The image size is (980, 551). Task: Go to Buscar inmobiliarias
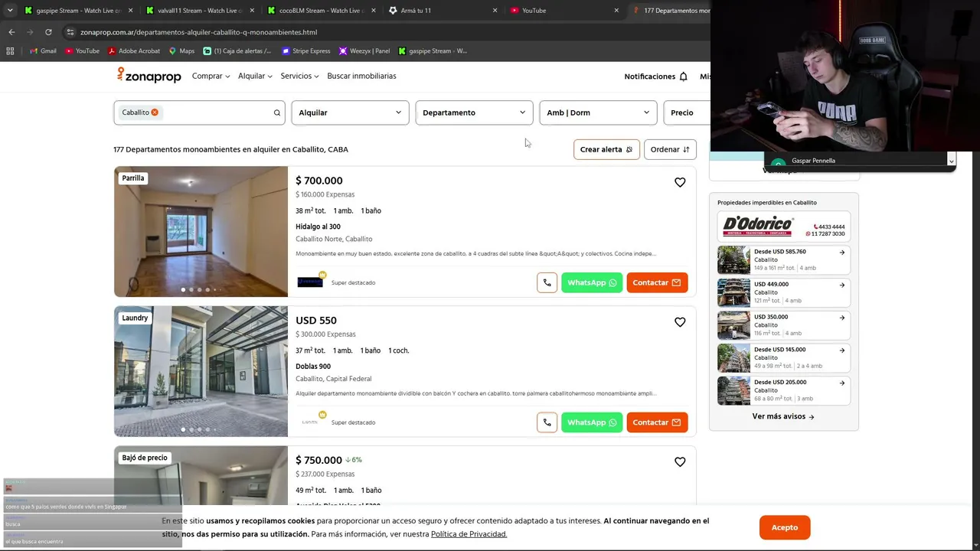(x=361, y=76)
